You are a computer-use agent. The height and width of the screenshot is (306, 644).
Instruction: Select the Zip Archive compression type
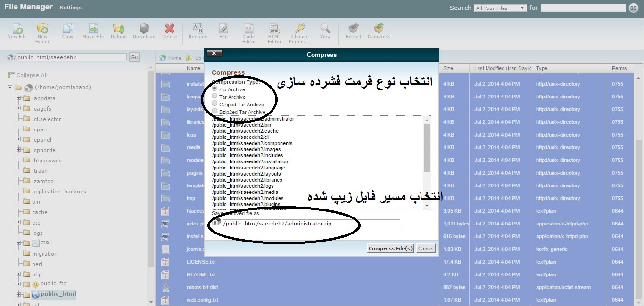(215, 89)
